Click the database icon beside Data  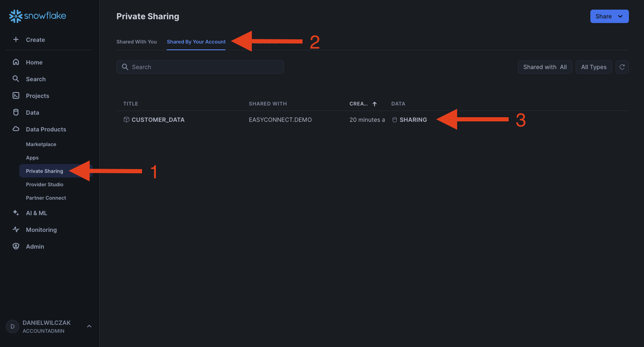pos(16,112)
